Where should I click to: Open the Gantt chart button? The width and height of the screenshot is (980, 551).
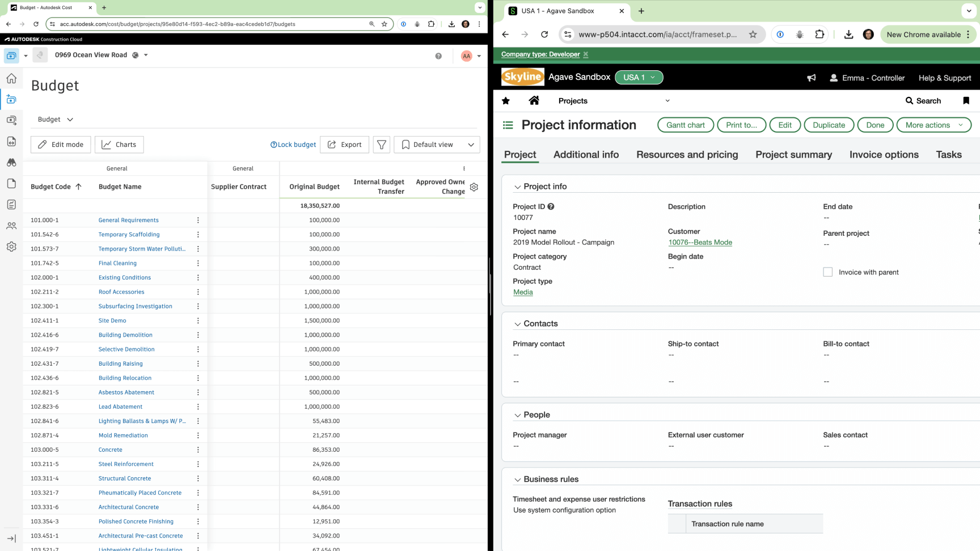[x=685, y=125]
